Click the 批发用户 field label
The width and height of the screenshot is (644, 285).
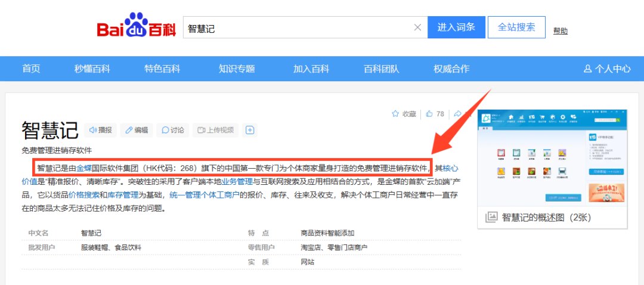coord(42,247)
